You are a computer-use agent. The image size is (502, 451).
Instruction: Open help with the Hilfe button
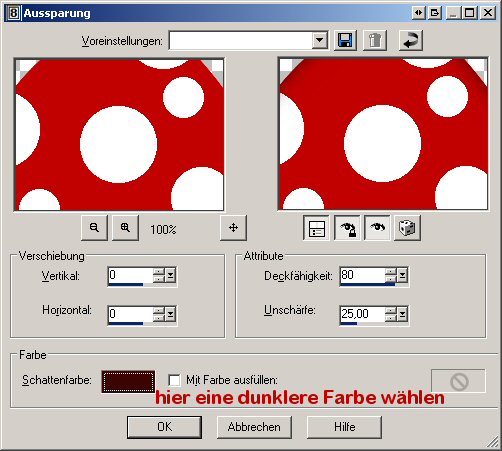coord(344,427)
